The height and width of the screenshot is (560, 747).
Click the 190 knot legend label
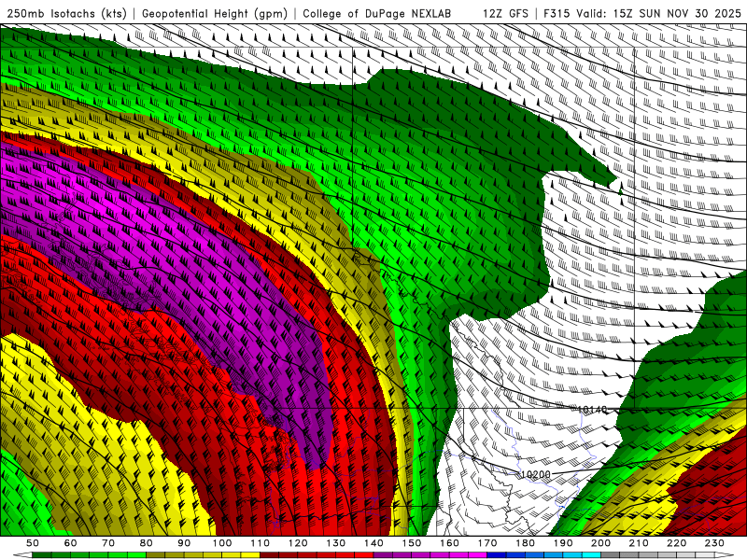click(x=563, y=543)
